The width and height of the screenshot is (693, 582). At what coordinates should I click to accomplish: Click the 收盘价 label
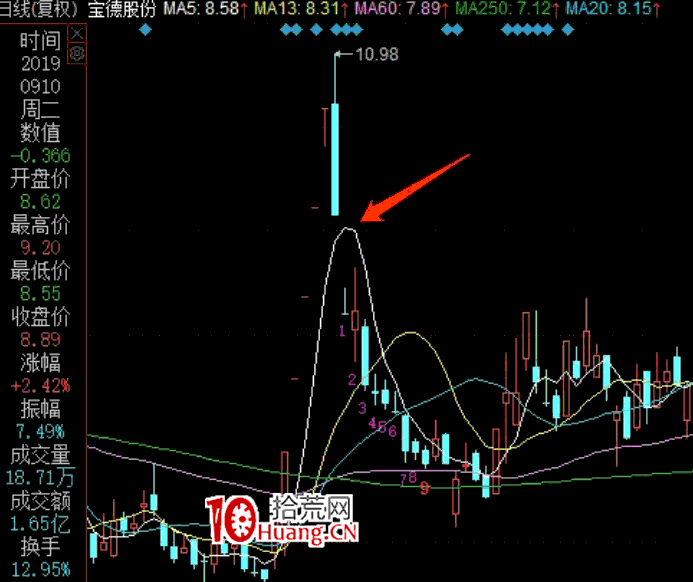point(40,317)
